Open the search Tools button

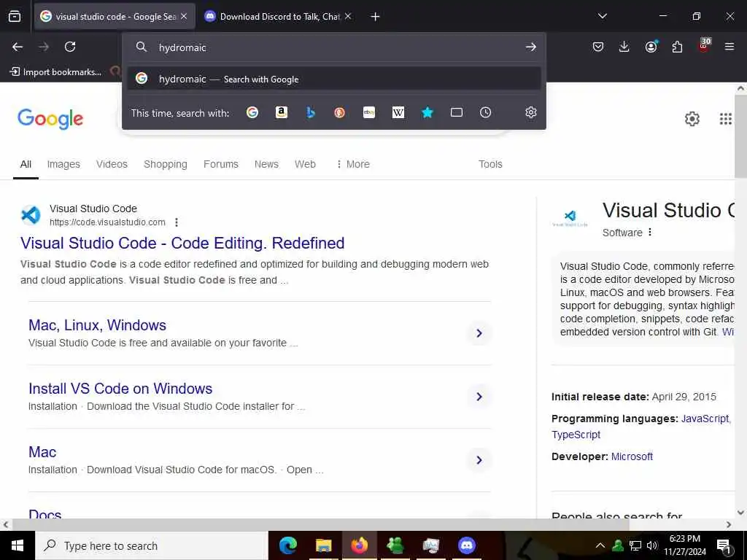coord(490,164)
